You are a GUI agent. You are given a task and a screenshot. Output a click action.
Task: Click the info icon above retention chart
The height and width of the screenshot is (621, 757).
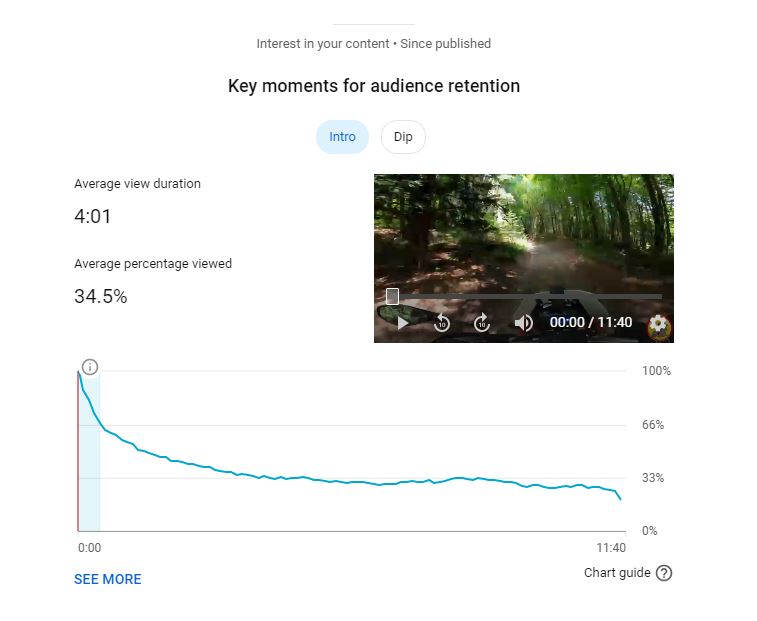pyautogui.click(x=90, y=367)
